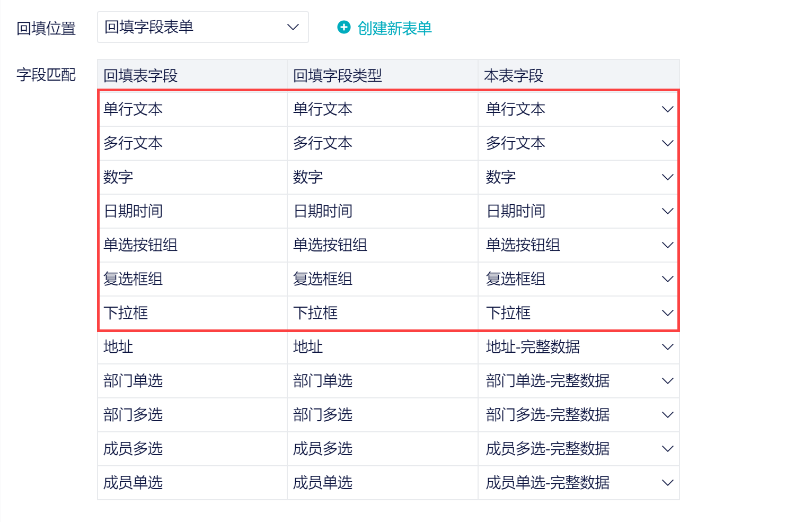Expand the 下拉框 field mapping dropdown
Viewport: 812px width, 522px height.
point(578,313)
